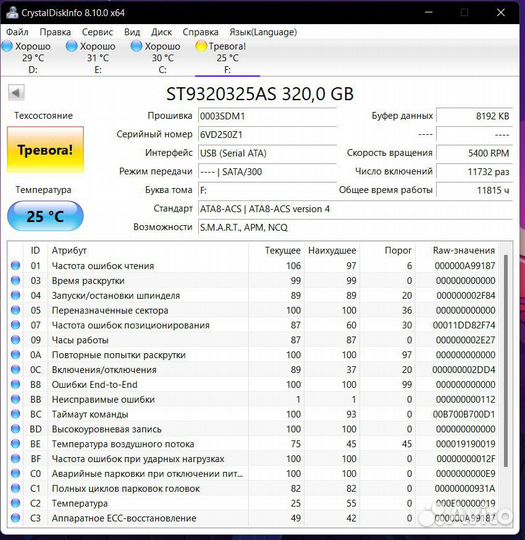The image size is (525, 540).
Task: Click the Техсостояние label
Action: [43, 115]
